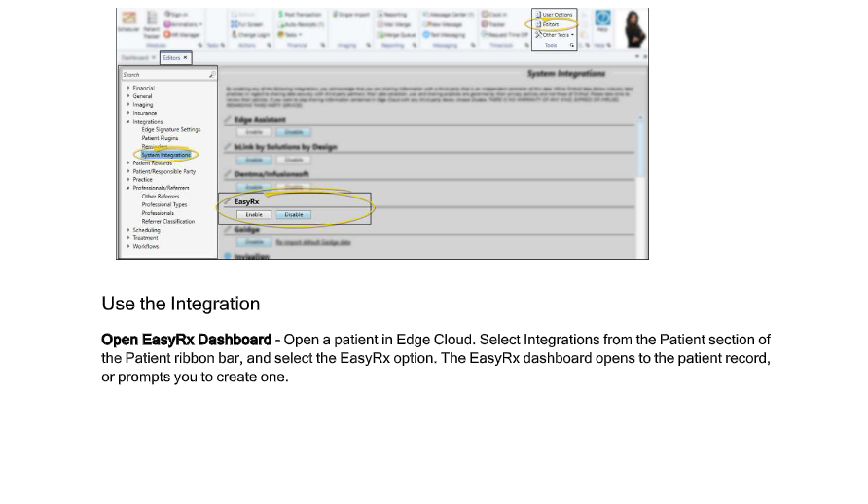This screenshot has width=868, height=504.
Task: Open the Reporting ribbon item
Action: click(392, 15)
